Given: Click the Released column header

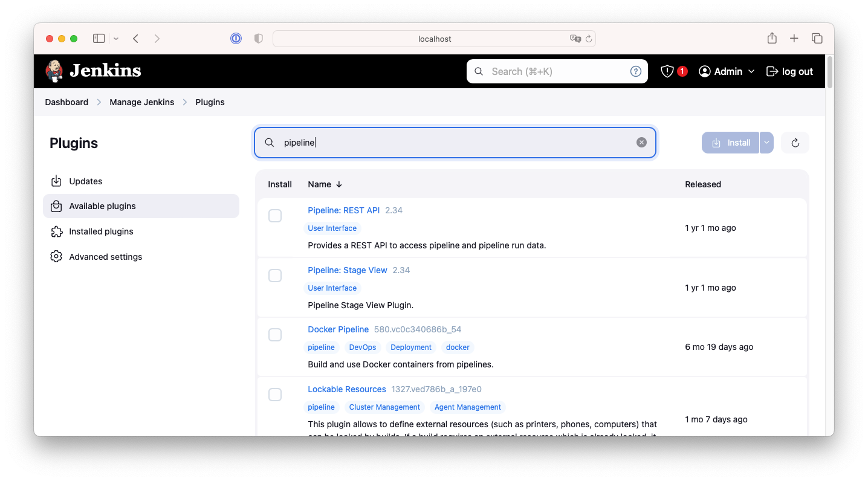Looking at the screenshot, I should (x=703, y=184).
